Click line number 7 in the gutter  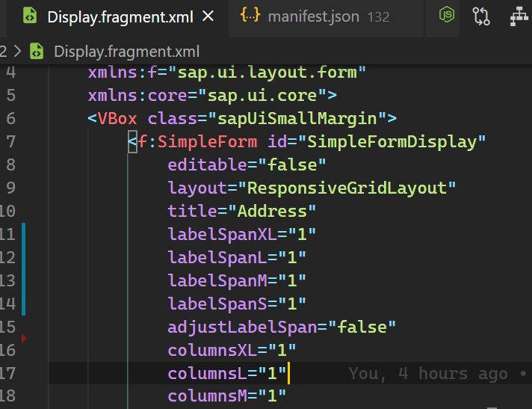[11, 141]
